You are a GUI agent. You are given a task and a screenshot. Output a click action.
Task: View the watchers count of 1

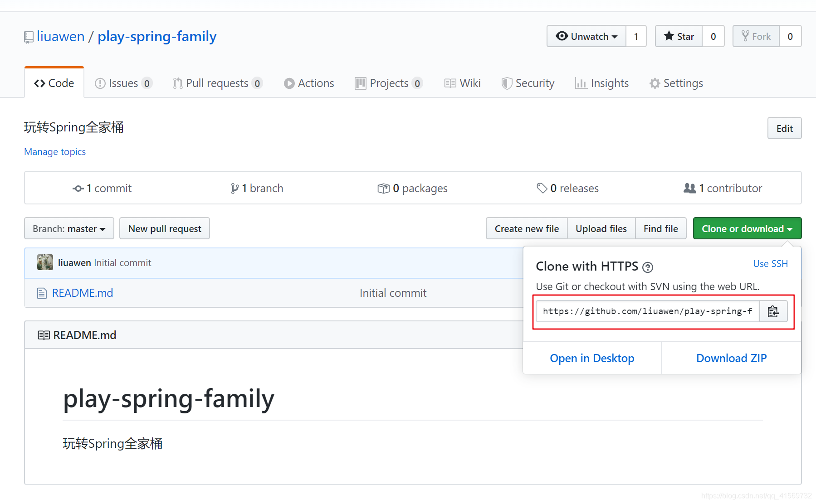[636, 36]
